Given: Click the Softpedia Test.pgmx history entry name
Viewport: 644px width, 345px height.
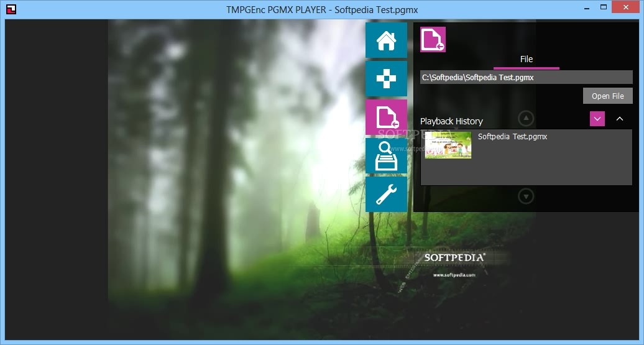Looking at the screenshot, I should (x=512, y=137).
